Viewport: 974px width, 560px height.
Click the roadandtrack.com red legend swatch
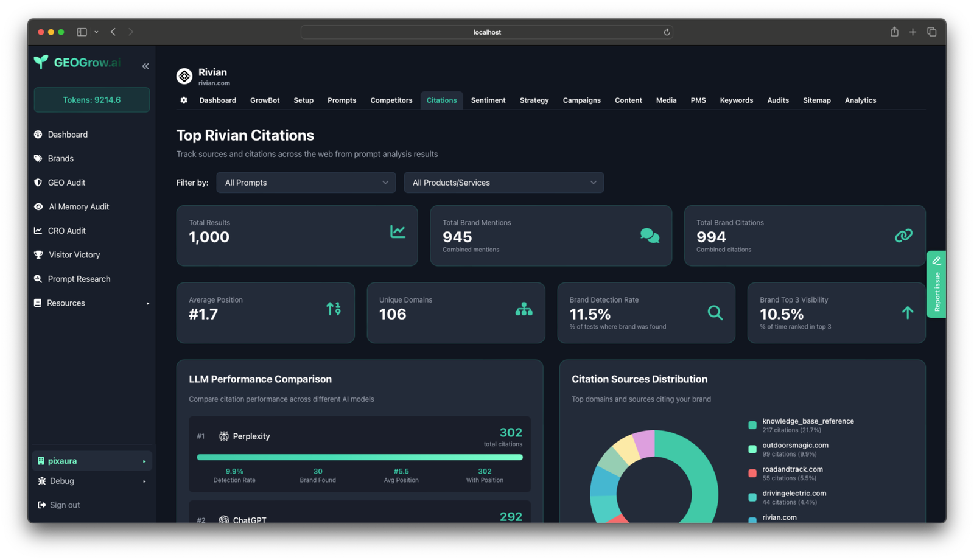[x=752, y=473]
